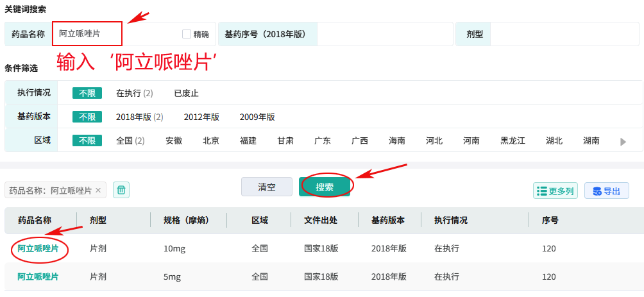The width and height of the screenshot is (644, 297).
Task: Click the 药品名称 input field
Action: [x=115, y=34]
